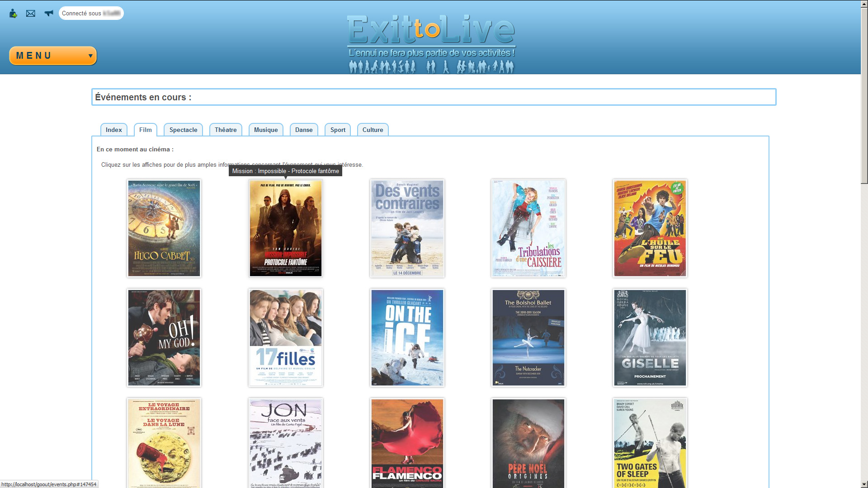
Task: Open Les Tribulations d'une caissière poster
Action: click(x=528, y=228)
